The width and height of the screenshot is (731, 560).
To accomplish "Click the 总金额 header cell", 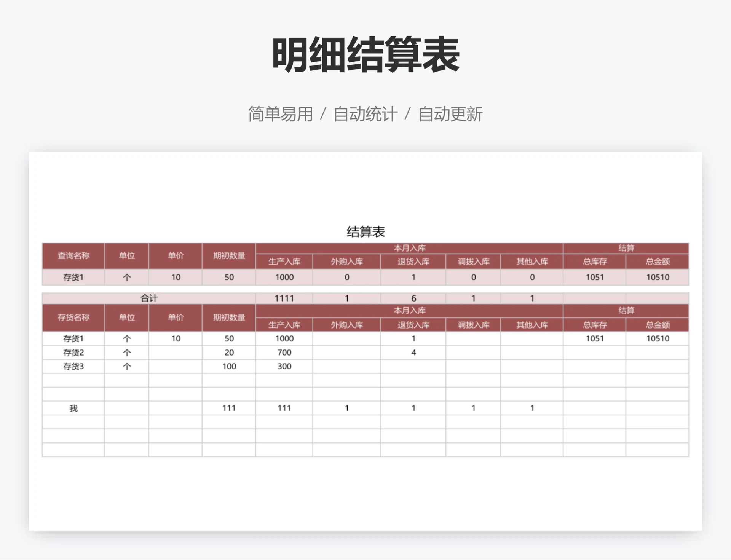I will pyautogui.click(x=658, y=262).
